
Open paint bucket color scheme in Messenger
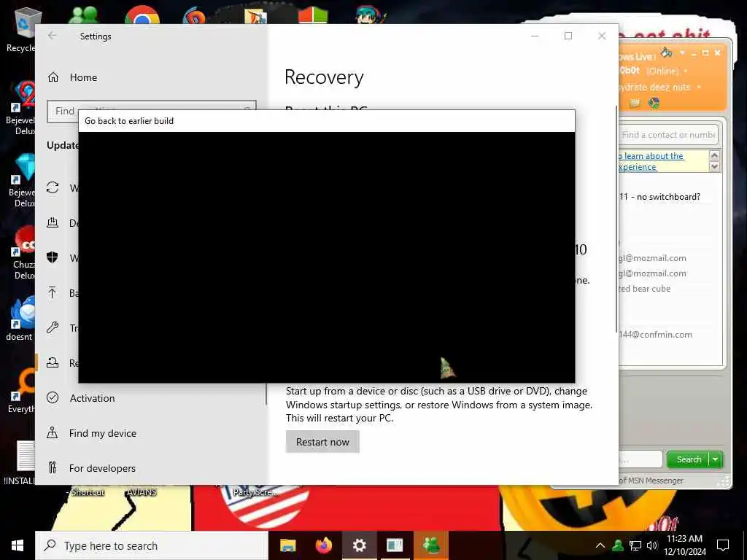[x=667, y=52]
